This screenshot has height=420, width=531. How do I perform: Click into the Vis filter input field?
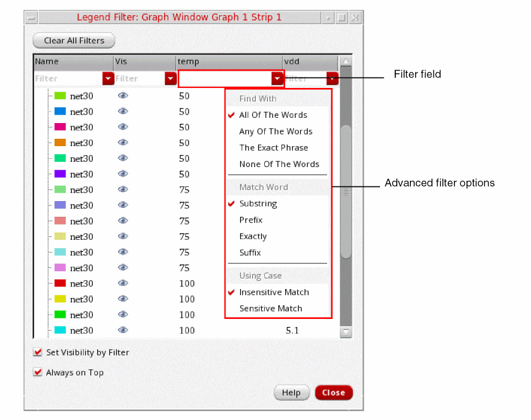140,79
